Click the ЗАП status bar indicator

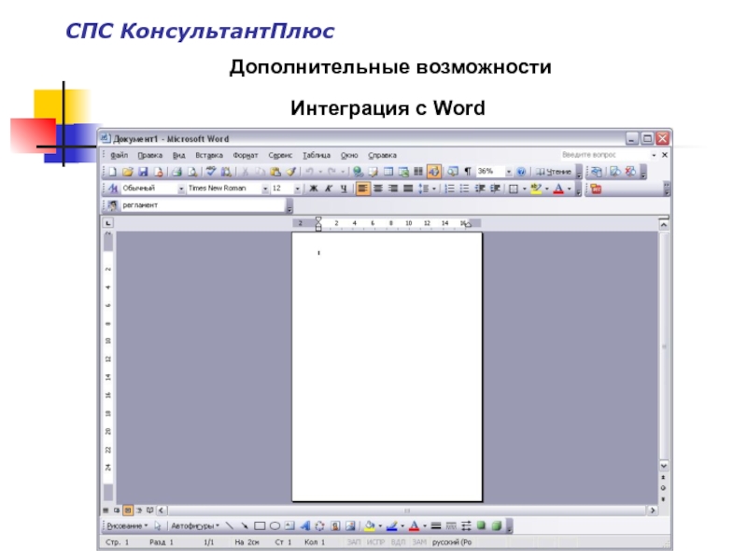coord(354,542)
